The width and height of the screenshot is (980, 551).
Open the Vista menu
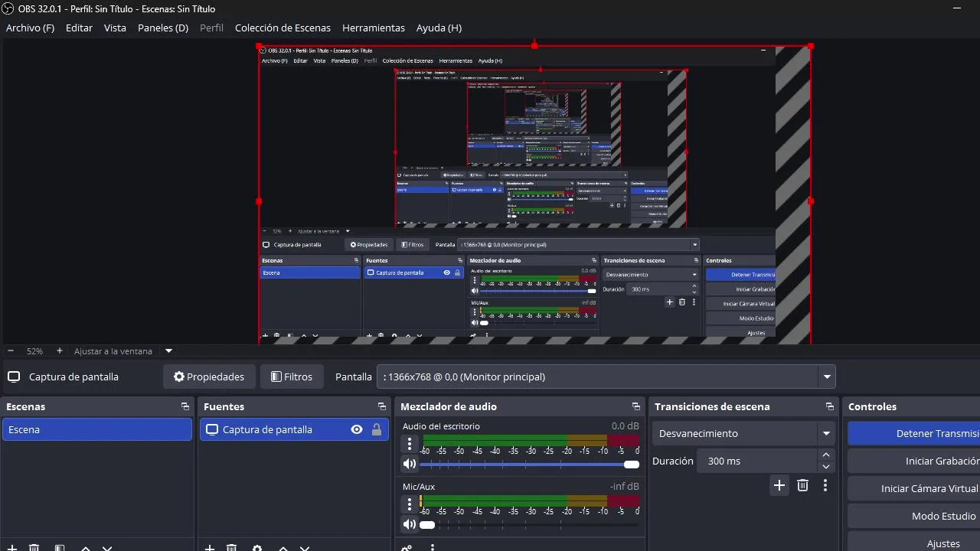pyautogui.click(x=115, y=28)
